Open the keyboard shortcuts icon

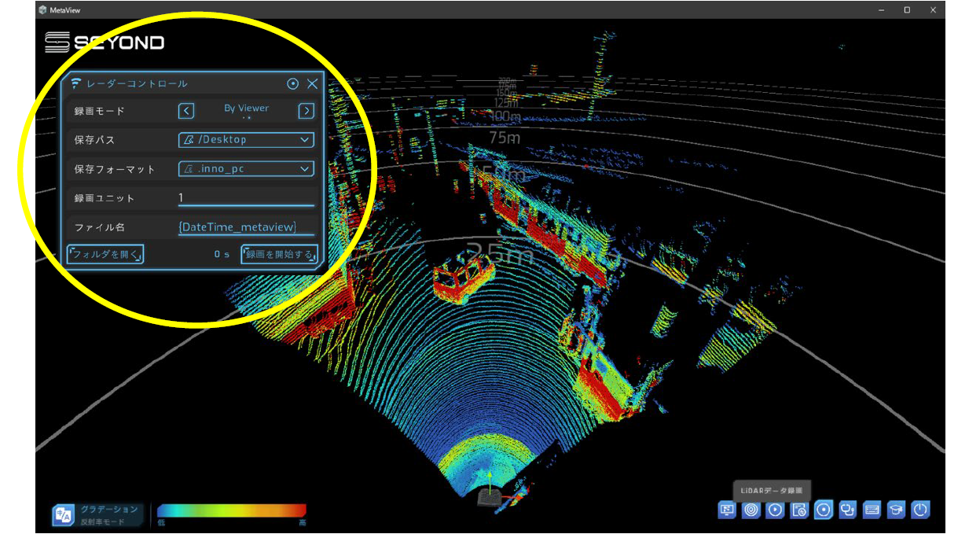coord(872,510)
